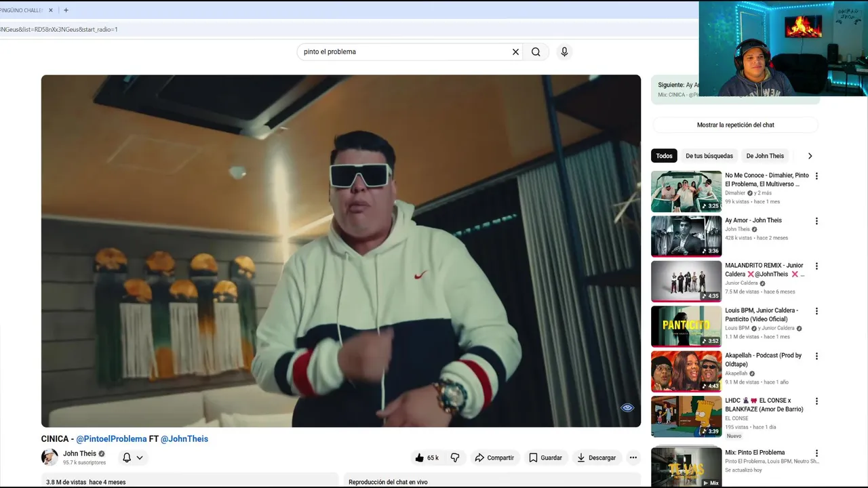Viewport: 868px width, 488px height.
Task: Open options menu for Mix: Pinto El Problema
Action: click(816, 453)
